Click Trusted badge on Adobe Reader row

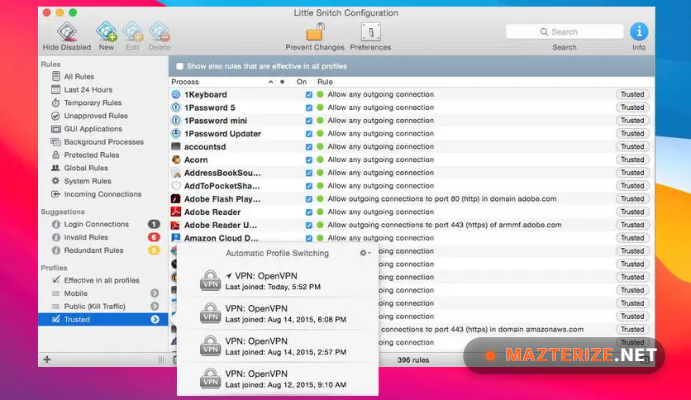pyautogui.click(x=632, y=212)
